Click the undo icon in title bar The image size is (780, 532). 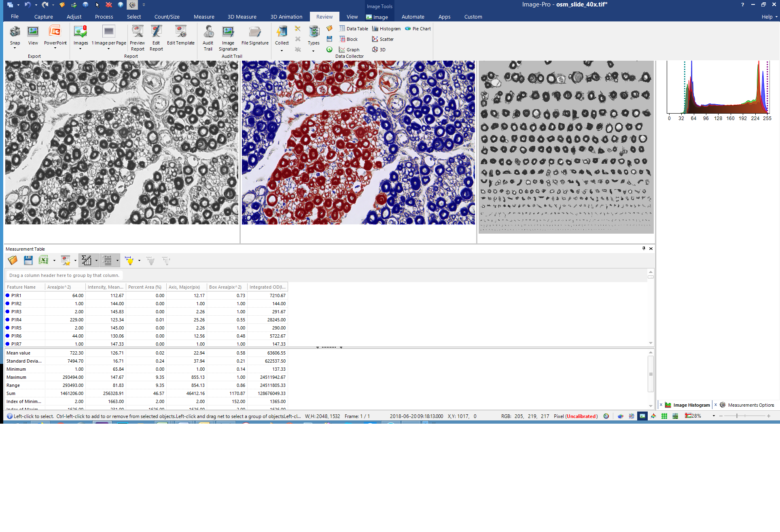tap(28, 5)
